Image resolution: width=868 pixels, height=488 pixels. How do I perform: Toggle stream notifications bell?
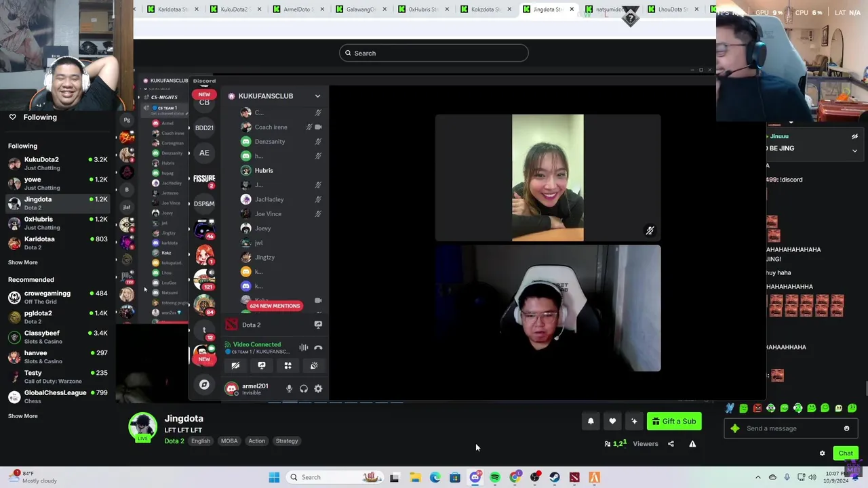591,422
